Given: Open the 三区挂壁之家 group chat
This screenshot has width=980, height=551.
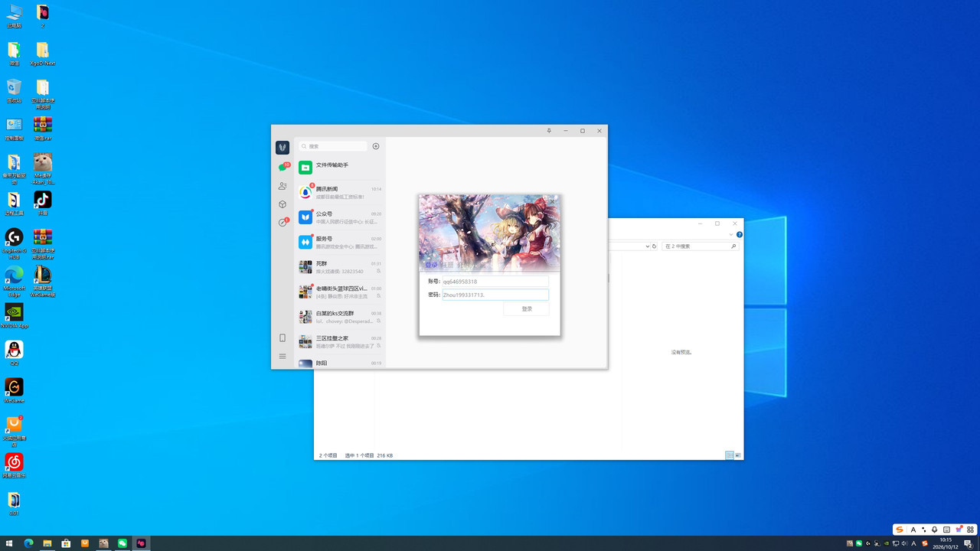Looking at the screenshot, I should (340, 341).
